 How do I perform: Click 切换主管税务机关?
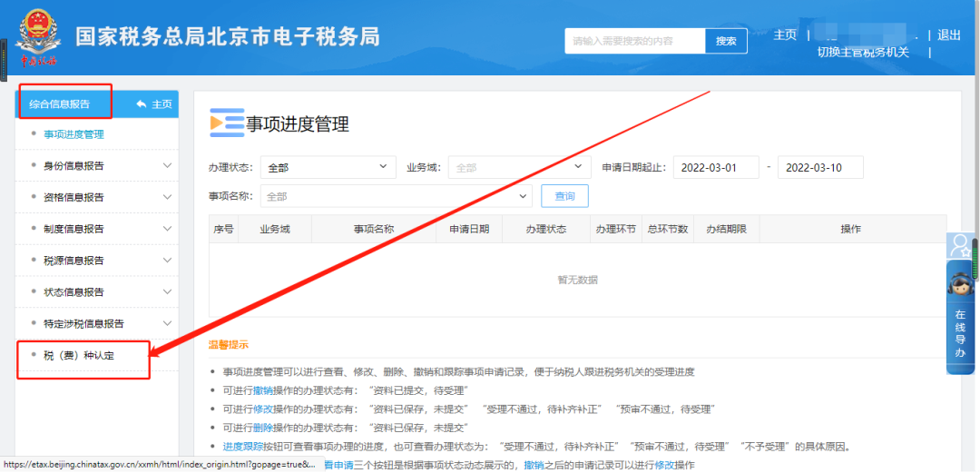click(863, 52)
